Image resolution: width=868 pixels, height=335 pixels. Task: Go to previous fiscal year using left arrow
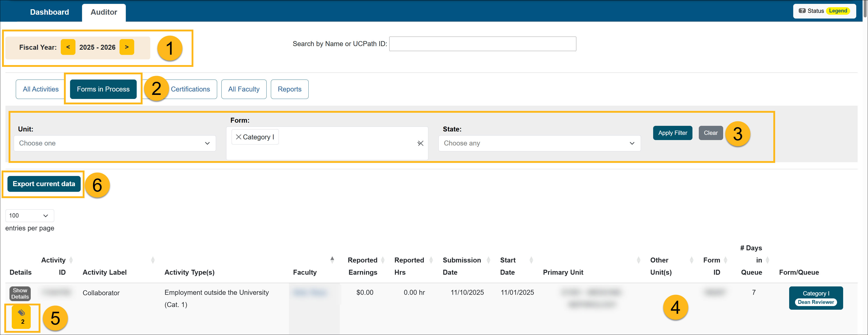pos(68,47)
